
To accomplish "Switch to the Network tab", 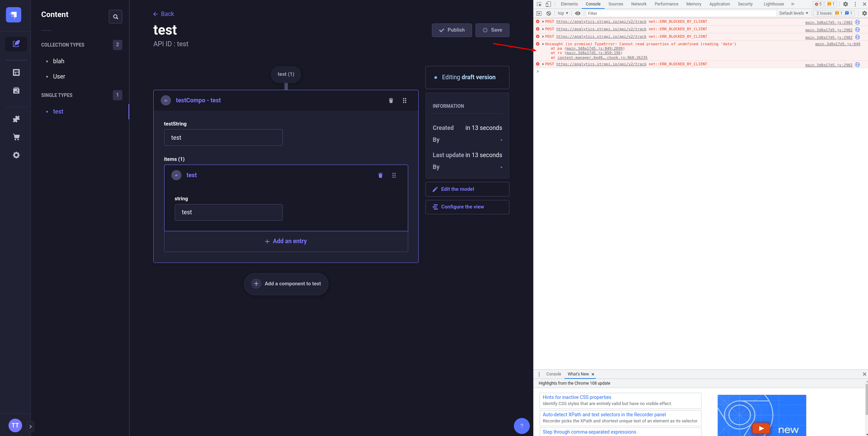I will (638, 4).
